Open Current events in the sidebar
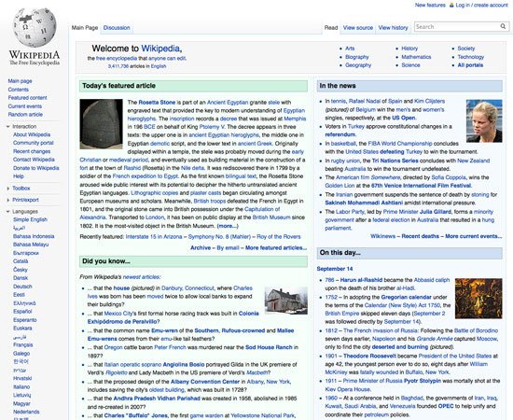The height and width of the screenshot is (420, 513). pyautogui.click(x=25, y=106)
